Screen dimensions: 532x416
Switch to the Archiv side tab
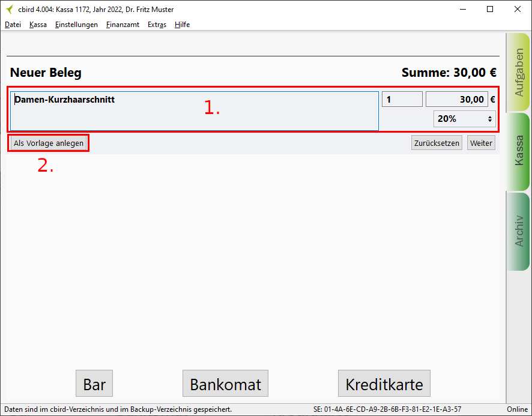[x=518, y=231]
